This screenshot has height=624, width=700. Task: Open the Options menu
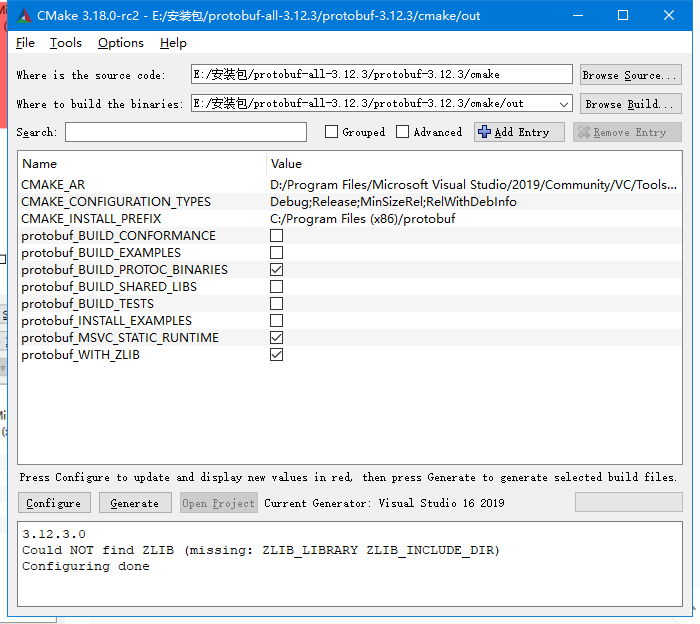121,43
